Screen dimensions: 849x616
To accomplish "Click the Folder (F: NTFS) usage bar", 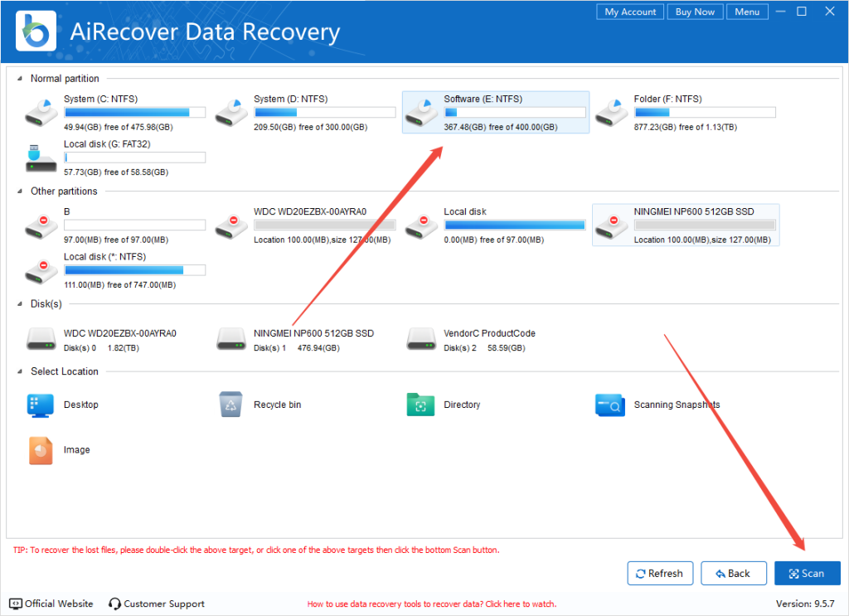I will 705,113.
